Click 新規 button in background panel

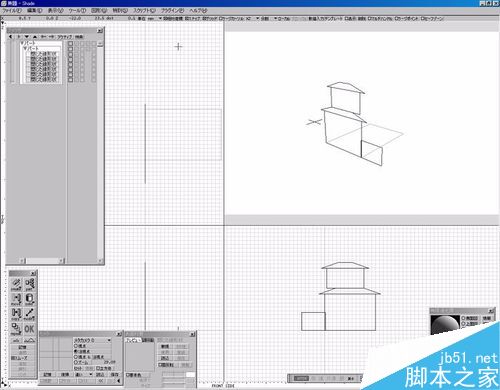coord(165,347)
